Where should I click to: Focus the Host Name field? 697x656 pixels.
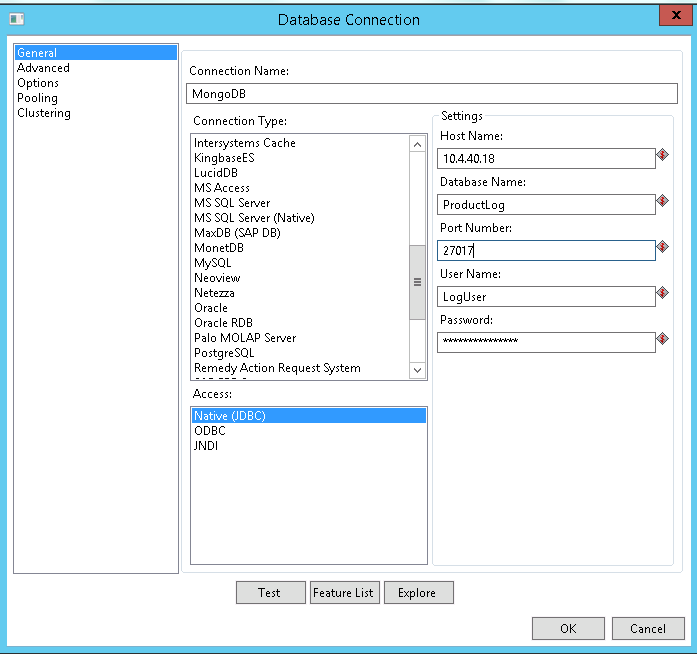546,158
